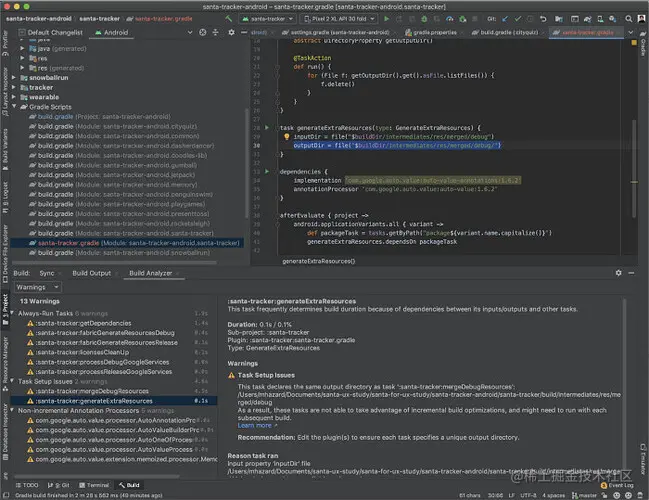Collapse the Gradle Scripts node
The image size is (649, 500).
[14, 107]
